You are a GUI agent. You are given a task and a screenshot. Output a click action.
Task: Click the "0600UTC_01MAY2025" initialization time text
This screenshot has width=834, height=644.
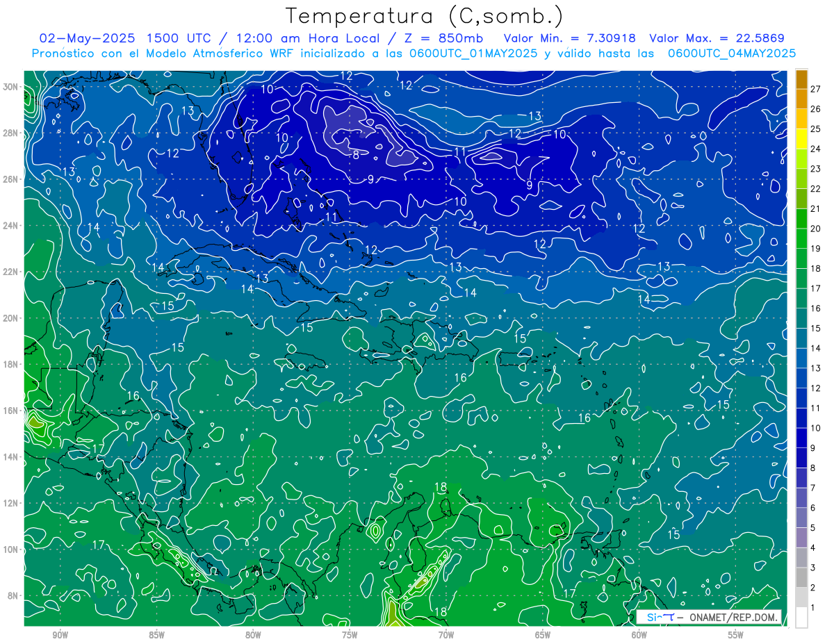click(473, 53)
